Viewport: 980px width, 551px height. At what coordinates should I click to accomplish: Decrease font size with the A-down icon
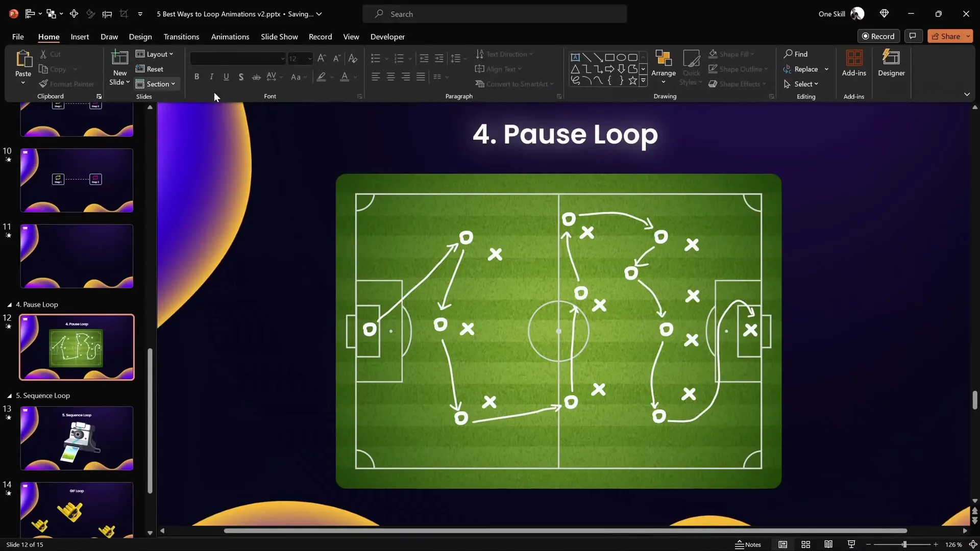(337, 59)
